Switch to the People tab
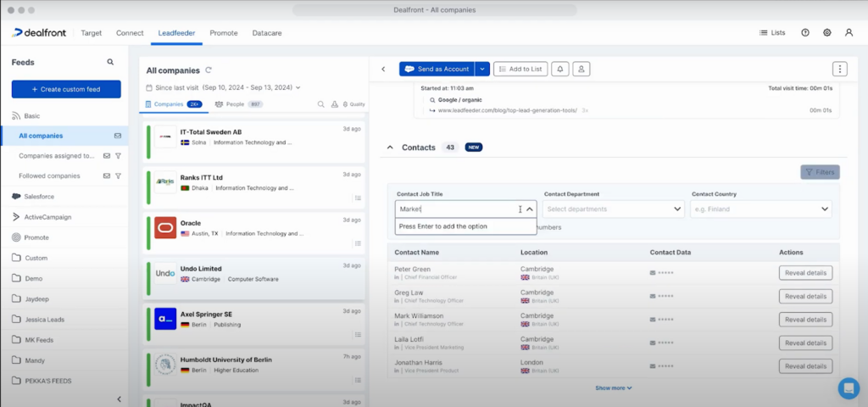Image resolution: width=868 pixels, height=407 pixels. pyautogui.click(x=238, y=104)
